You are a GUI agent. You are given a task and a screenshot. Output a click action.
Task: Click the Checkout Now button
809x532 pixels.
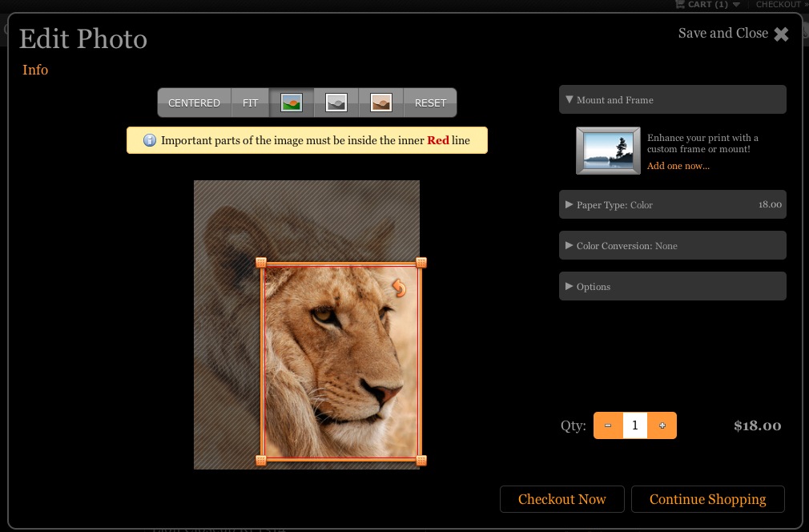561,499
